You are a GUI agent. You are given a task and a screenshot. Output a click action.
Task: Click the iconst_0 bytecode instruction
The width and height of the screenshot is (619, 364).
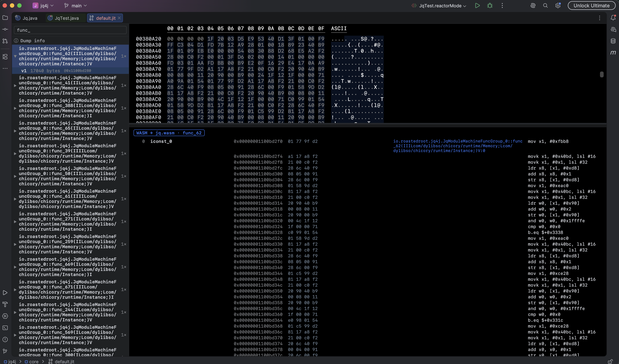[161, 141]
